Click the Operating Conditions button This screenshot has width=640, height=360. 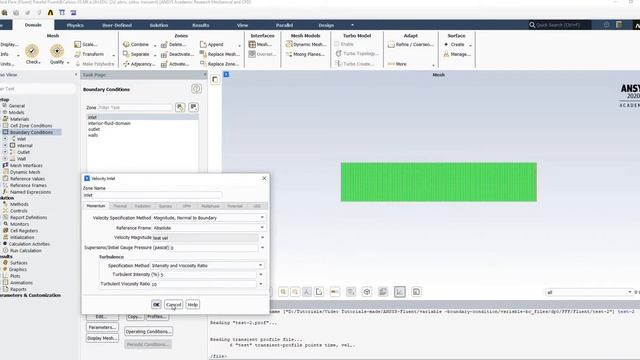click(148, 331)
